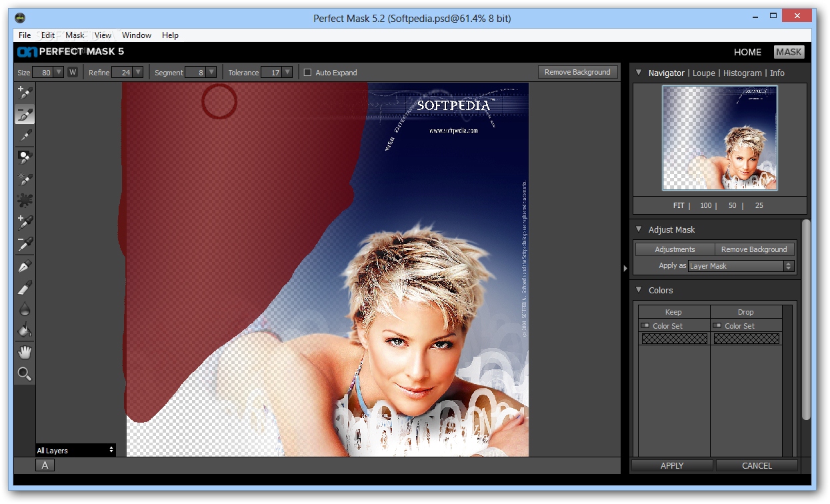The image size is (830, 504).
Task: Click the Drop color swatch strip
Action: [x=746, y=339]
